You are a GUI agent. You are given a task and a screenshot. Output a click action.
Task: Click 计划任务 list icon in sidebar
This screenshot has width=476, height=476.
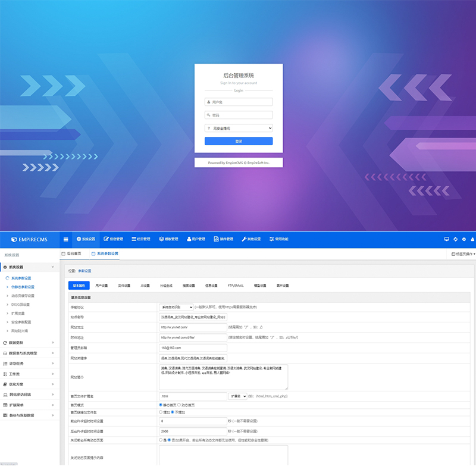[x=5, y=364]
